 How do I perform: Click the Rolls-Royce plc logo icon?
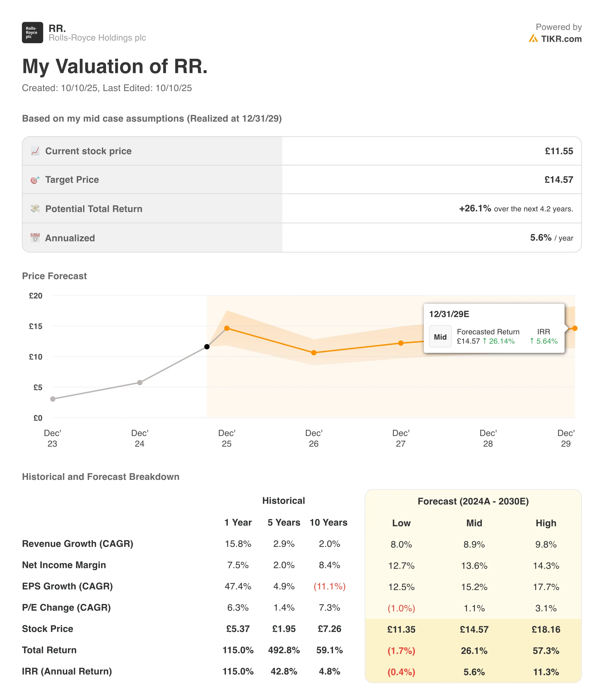(33, 33)
